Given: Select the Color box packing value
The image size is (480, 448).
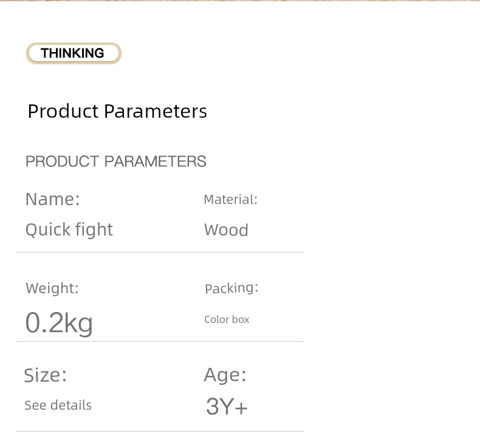Looking at the screenshot, I should (227, 319).
